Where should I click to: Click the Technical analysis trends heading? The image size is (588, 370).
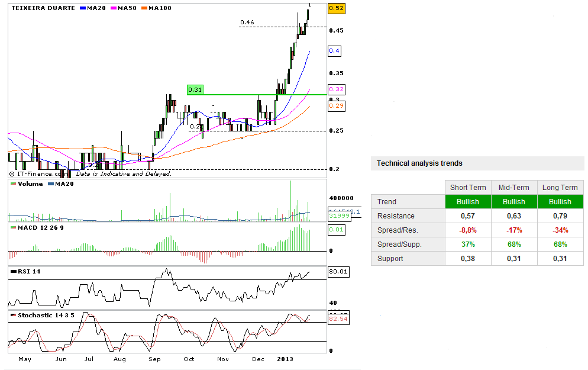tap(419, 163)
